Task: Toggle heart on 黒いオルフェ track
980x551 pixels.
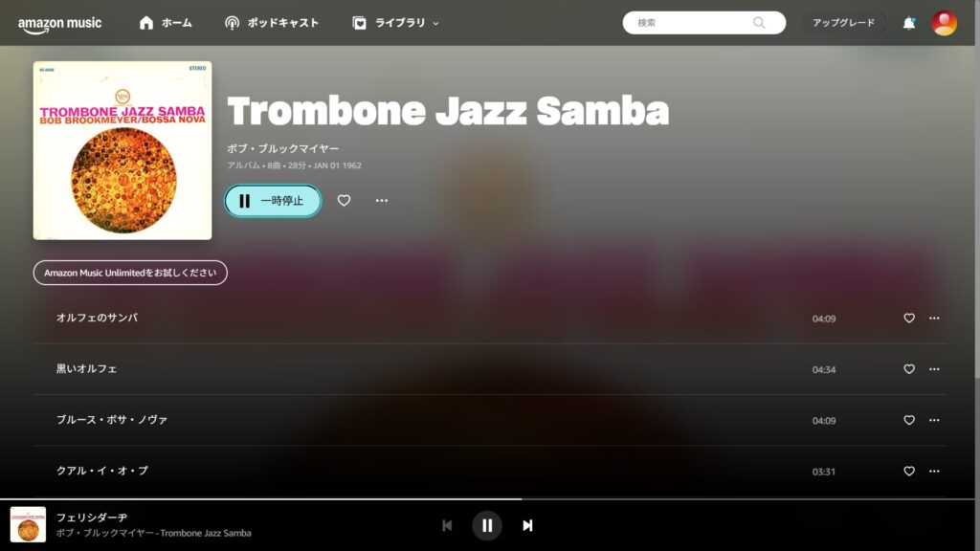Action: [x=909, y=369]
